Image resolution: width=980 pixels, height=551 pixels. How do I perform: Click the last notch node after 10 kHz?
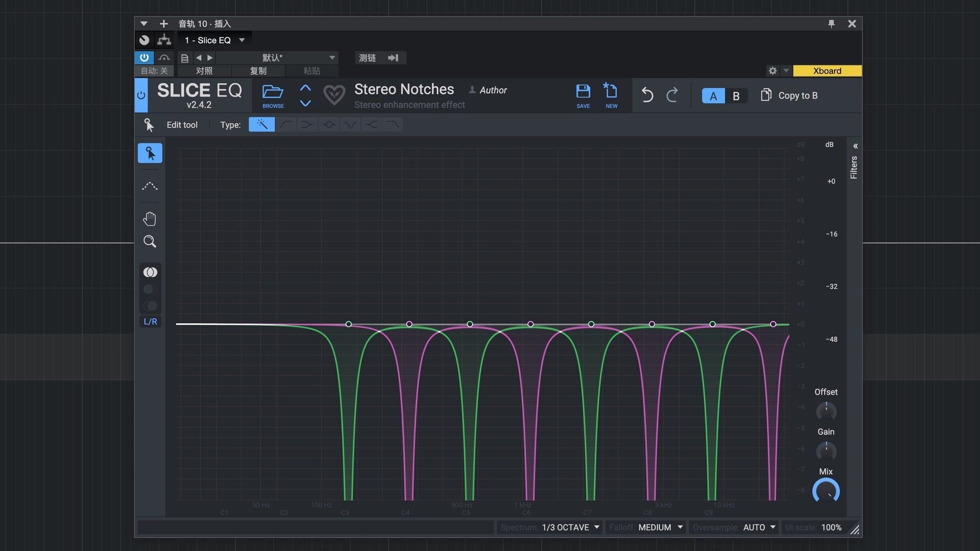click(773, 324)
